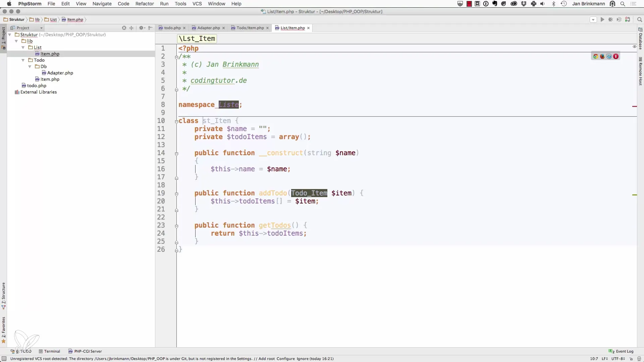
Task: Run the configuration with the play icon
Action: coord(602,19)
